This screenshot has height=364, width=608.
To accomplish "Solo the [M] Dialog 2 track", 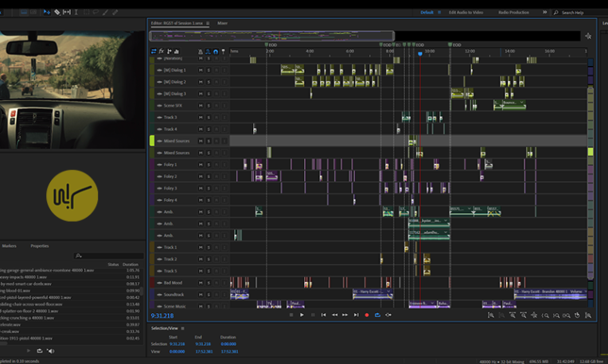I will pos(209,82).
